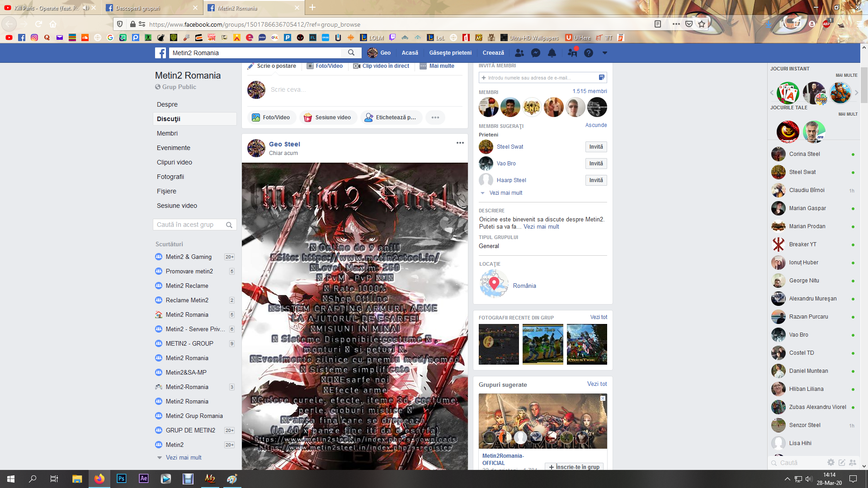The width and height of the screenshot is (868, 488).
Task: Open 1.515 membri link
Action: point(590,91)
